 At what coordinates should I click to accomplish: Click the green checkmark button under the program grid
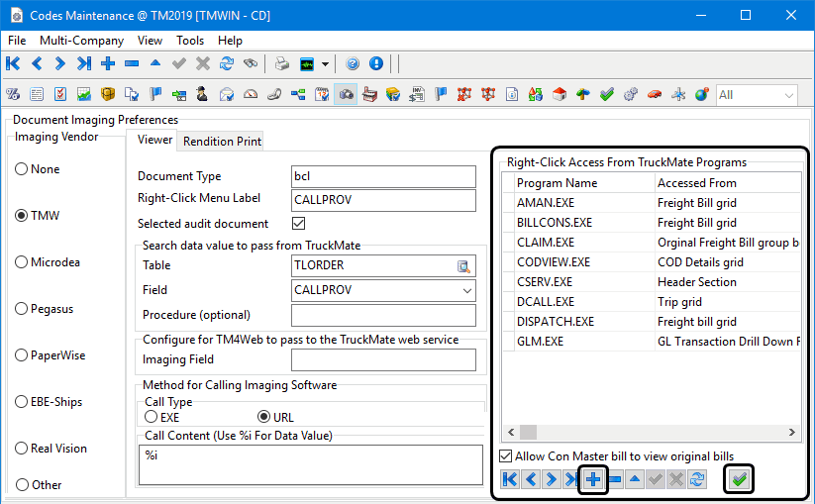pos(739,479)
